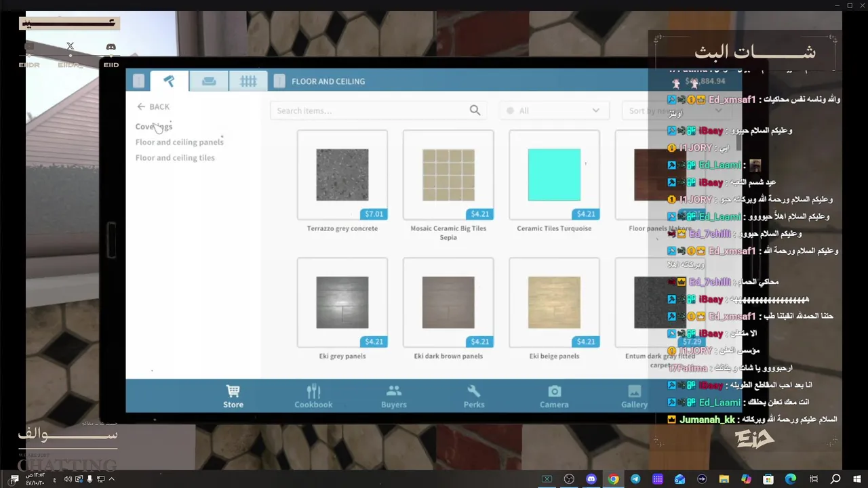Click price tag on Eki grey panels
Viewport: 868px width, 488px height.
374,342
